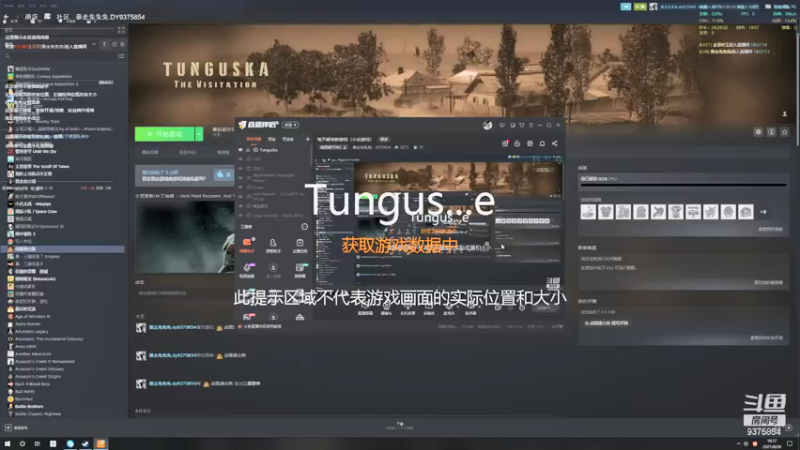Open the fingerprint achievement icon
Screen dimensions: 800x450
(728, 211)
